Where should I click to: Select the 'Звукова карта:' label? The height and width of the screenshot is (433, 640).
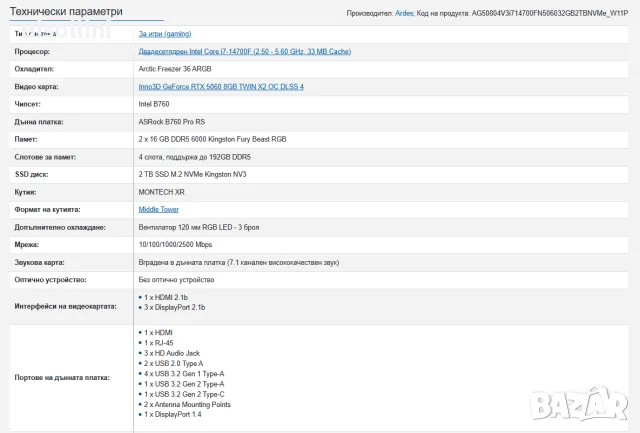coord(40,263)
